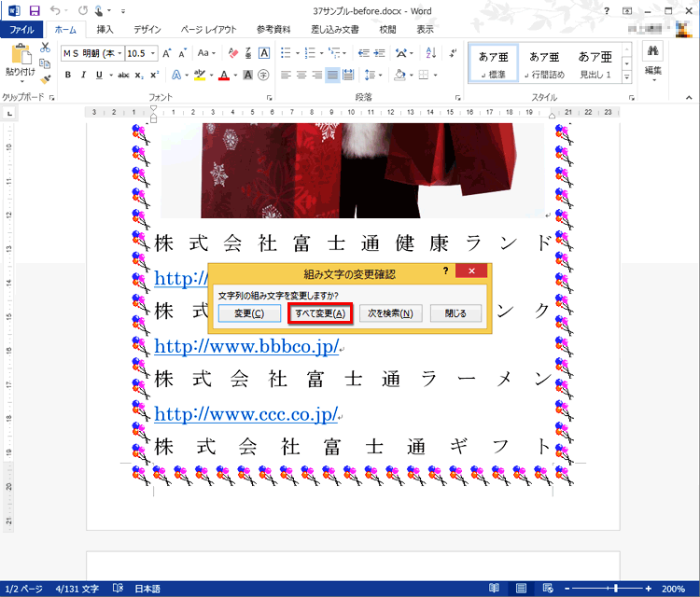Toggle subscript formatting
This screenshot has height=597, width=700.
point(139,75)
